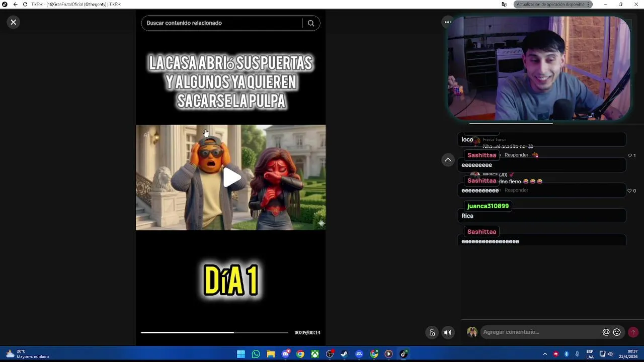
Task: Reply to the fierro comment via Responder
Action: [x=516, y=190]
